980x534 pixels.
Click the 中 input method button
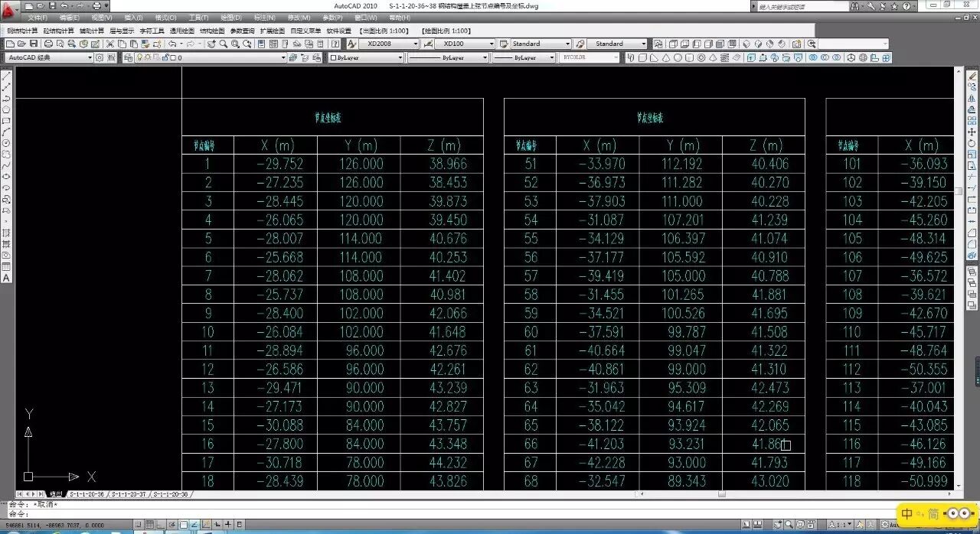coord(908,514)
